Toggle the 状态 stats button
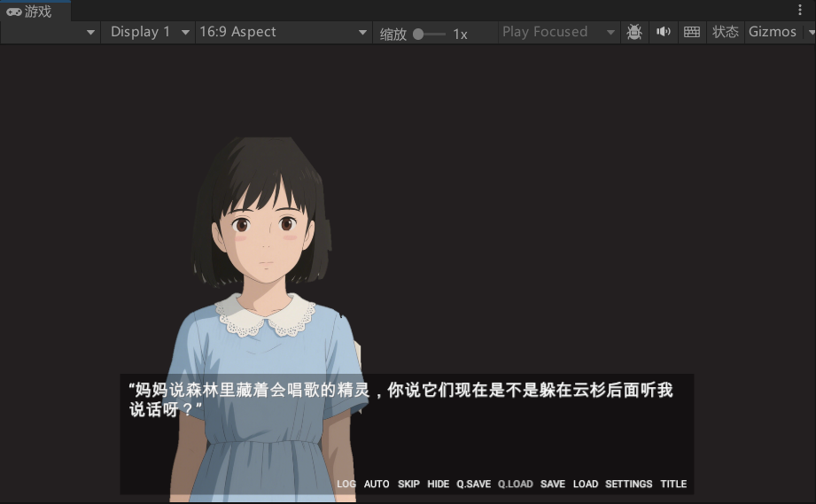 click(x=726, y=32)
